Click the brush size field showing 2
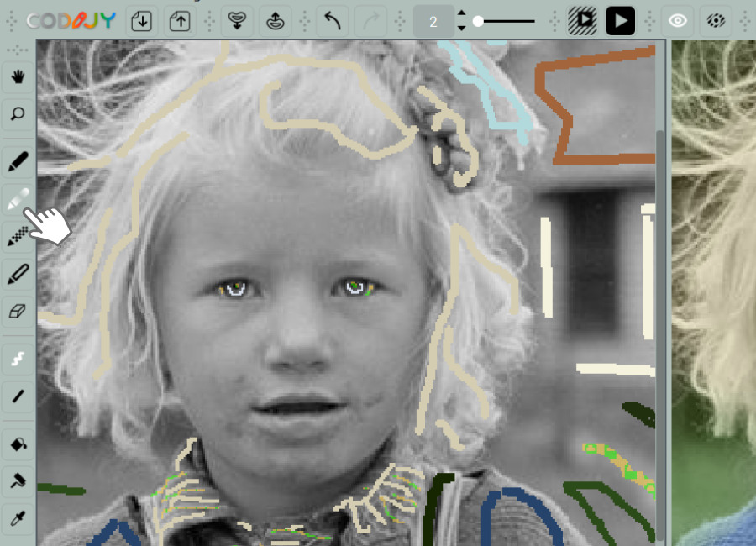Image resolution: width=756 pixels, height=546 pixels. click(x=433, y=21)
